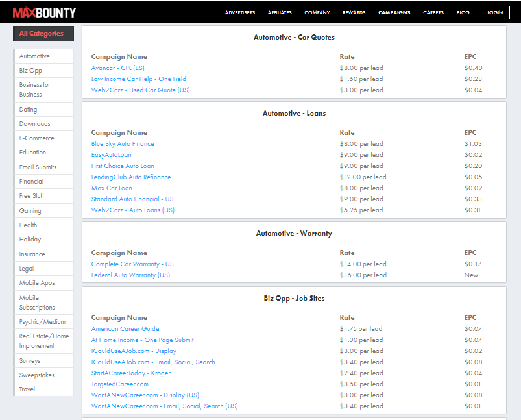Open ICouldUseAJob.com - Display campaign
The width and height of the screenshot is (521, 420).
click(x=134, y=351)
